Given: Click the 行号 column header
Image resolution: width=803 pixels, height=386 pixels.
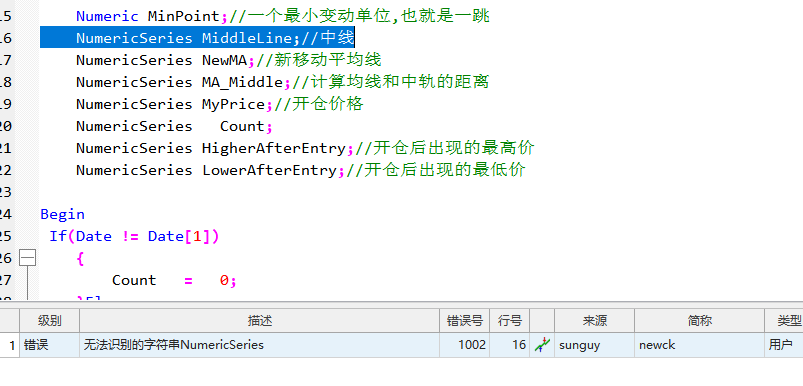Looking at the screenshot, I should [510, 321].
